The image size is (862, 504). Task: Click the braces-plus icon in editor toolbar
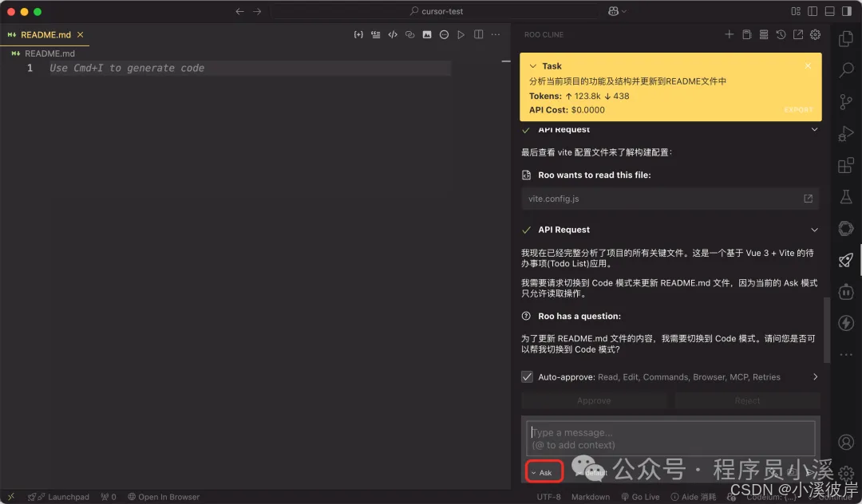pos(358,34)
